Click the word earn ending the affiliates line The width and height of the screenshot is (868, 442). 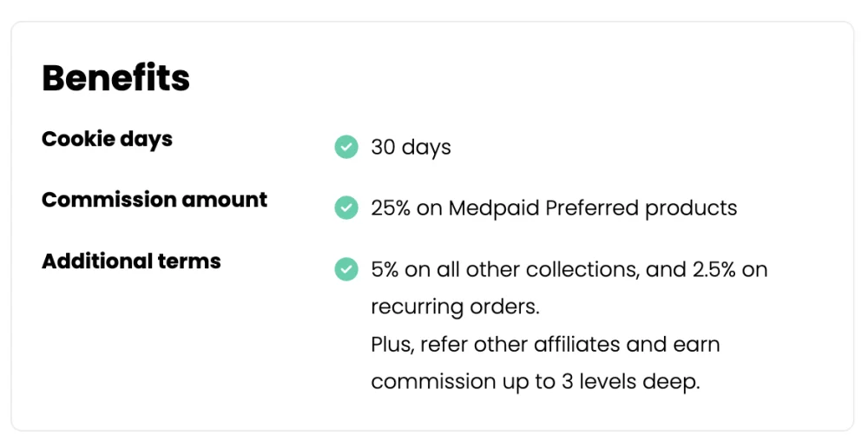(696, 345)
